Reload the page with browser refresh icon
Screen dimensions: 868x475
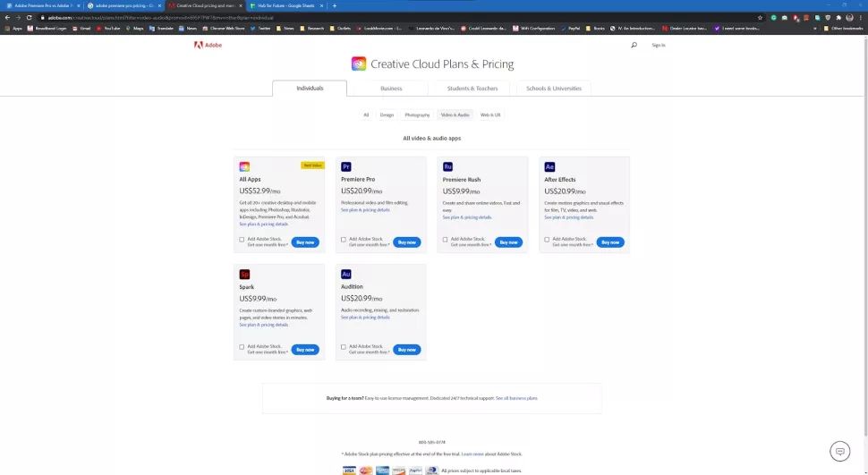tap(29, 18)
